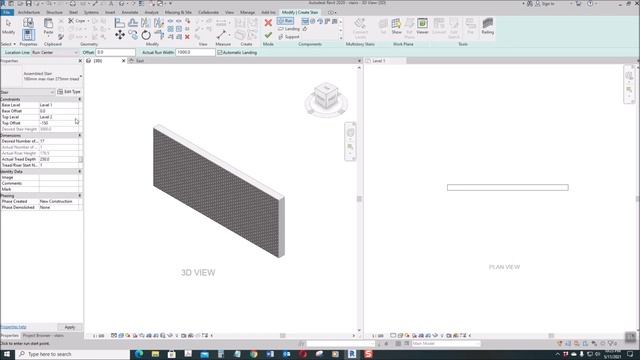This screenshot has width=640, height=360.
Task: Switch to Project Browser panel tab
Action: tap(43, 336)
